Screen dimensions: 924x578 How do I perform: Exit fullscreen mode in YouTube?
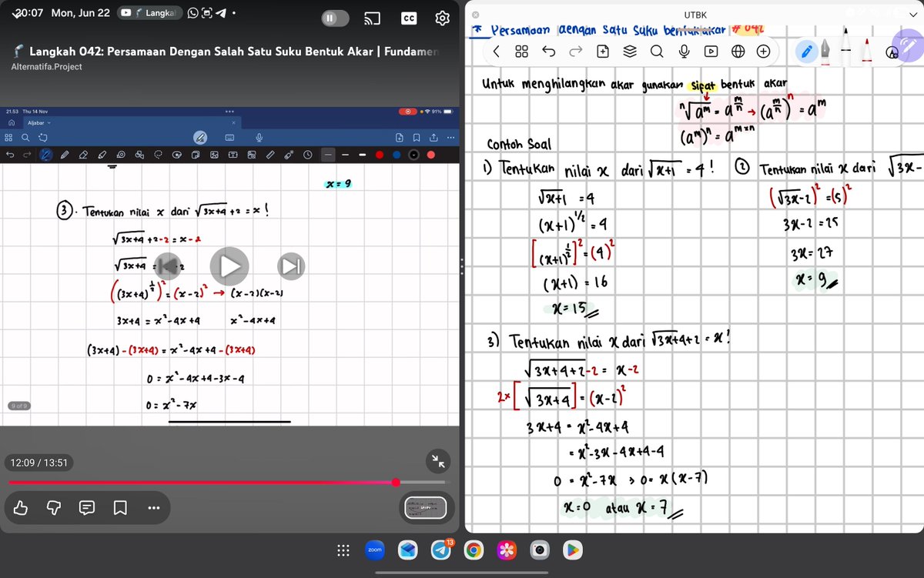(437, 461)
